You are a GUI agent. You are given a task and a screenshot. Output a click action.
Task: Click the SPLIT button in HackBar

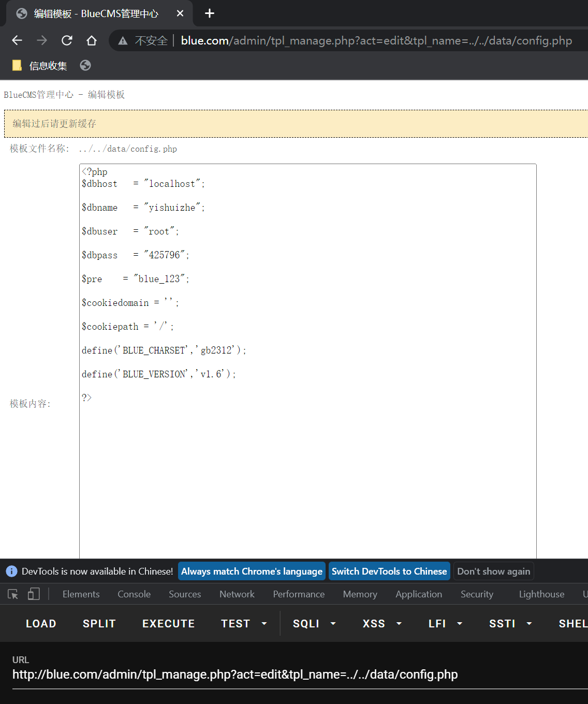99,624
